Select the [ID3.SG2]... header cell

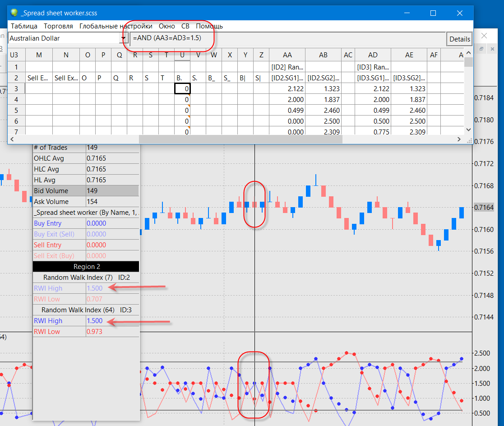(409, 78)
